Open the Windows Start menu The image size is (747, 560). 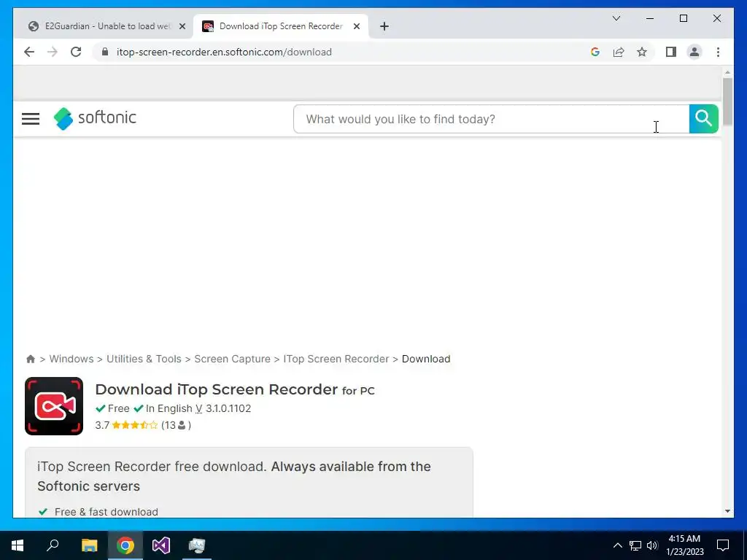18,545
